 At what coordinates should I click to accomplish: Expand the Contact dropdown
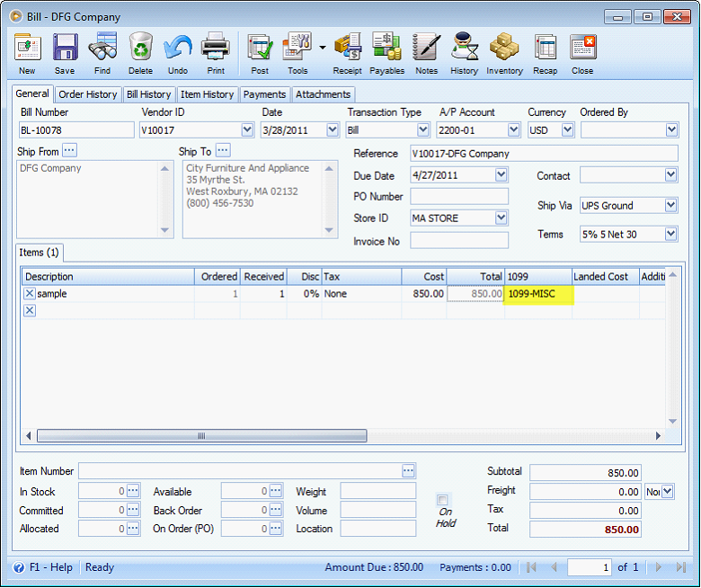tap(670, 174)
